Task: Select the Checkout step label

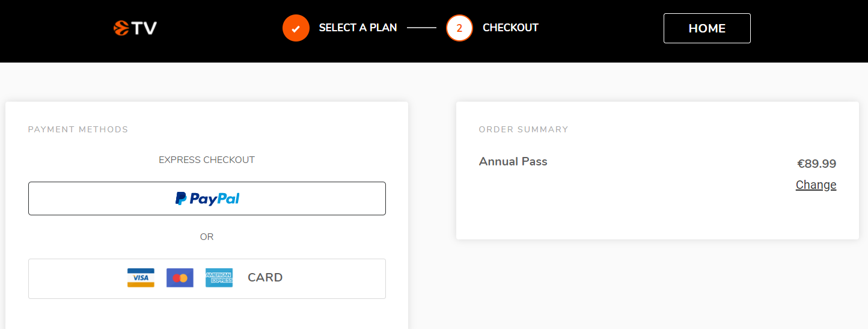Action: [x=510, y=28]
